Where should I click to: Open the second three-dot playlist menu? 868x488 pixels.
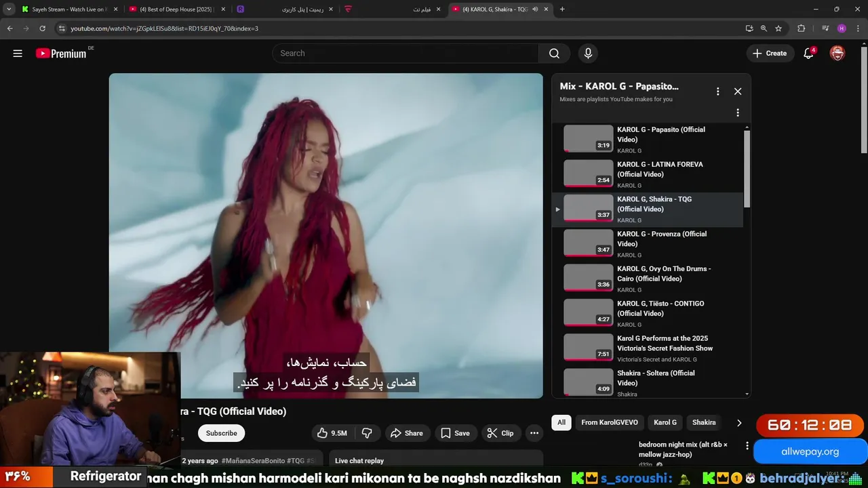[738, 113]
